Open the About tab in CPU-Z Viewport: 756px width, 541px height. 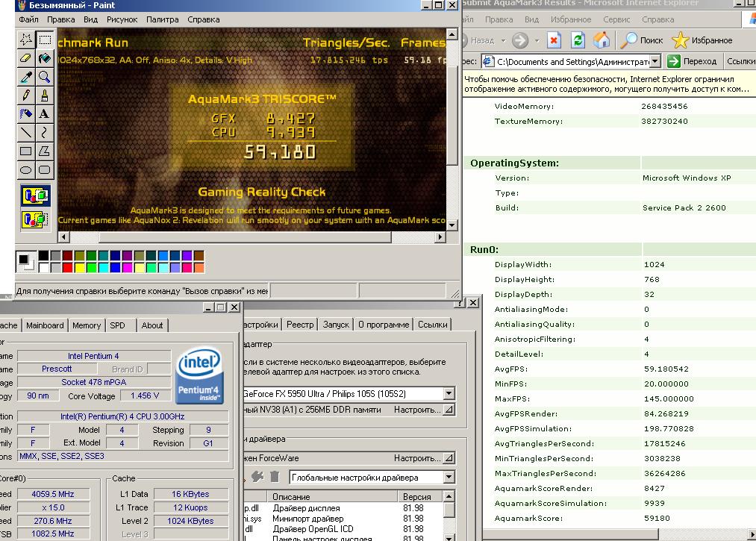click(152, 325)
